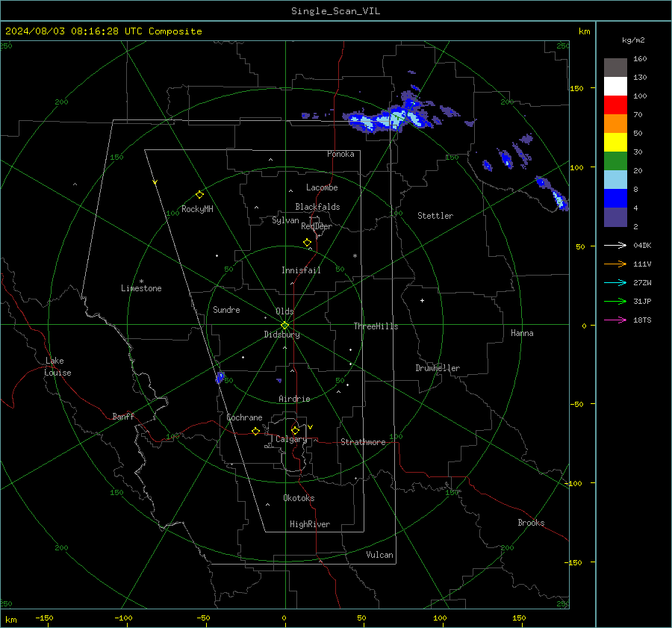The width and height of the screenshot is (672, 628).
Task: Click the Olds town label
Action: point(284,311)
